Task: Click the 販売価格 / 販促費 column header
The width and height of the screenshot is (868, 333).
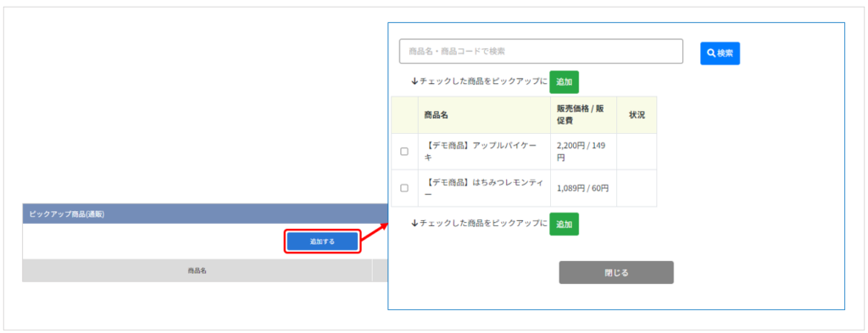Action: (x=583, y=115)
